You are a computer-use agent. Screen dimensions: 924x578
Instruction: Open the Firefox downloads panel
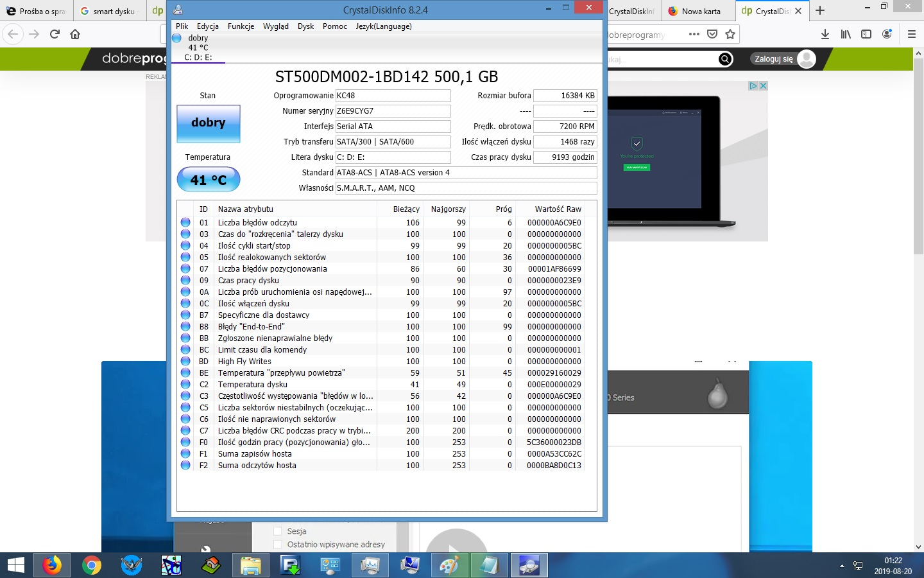pyautogui.click(x=825, y=34)
